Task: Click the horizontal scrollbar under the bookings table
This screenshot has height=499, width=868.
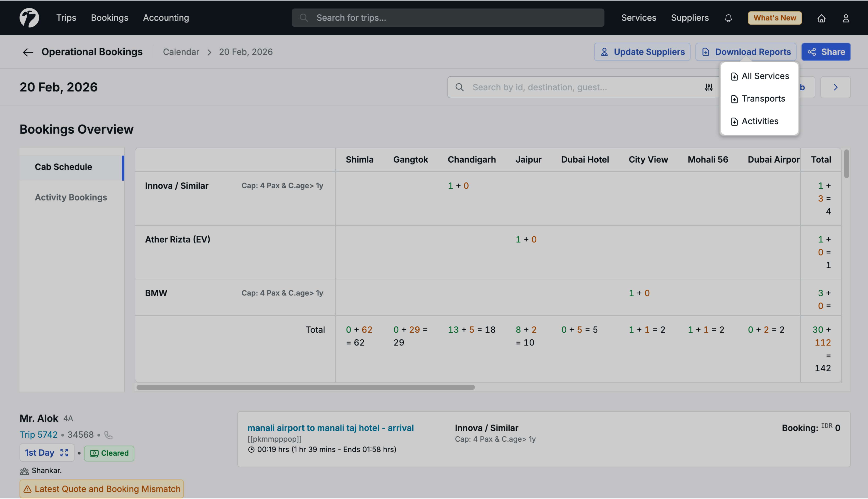Action: click(305, 387)
